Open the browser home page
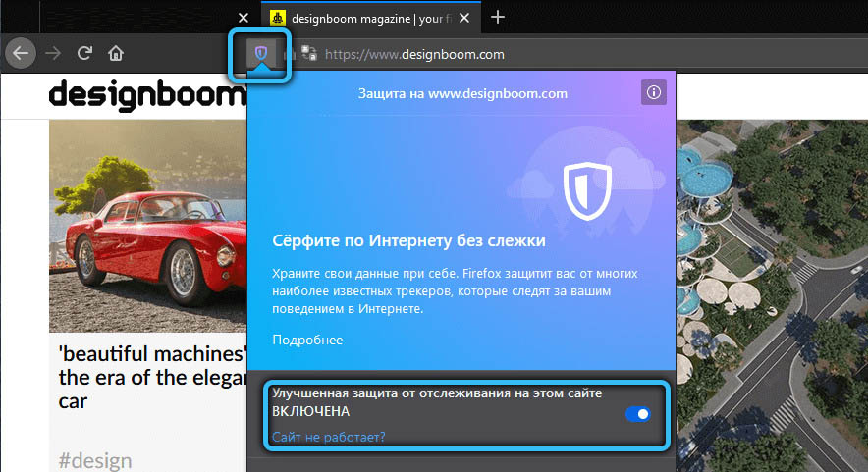This screenshot has height=472, width=868. point(116,53)
